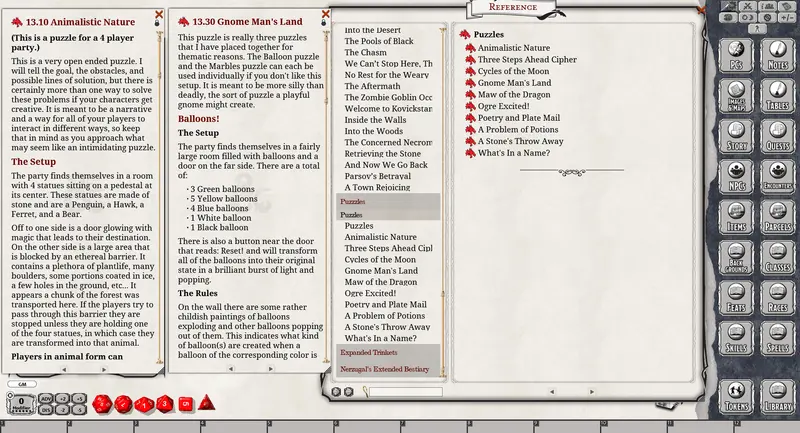Open the PCs sidebar button

[736, 55]
